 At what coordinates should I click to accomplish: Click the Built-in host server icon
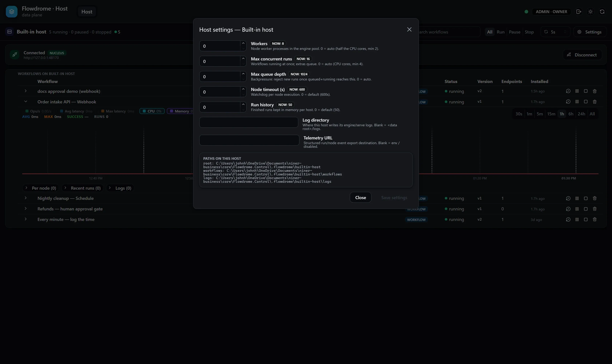pos(10,32)
